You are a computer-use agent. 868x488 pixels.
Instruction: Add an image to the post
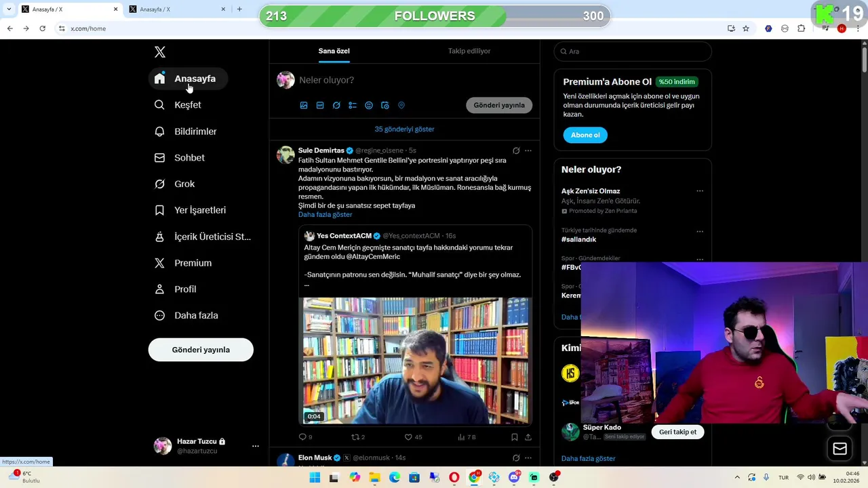click(304, 105)
